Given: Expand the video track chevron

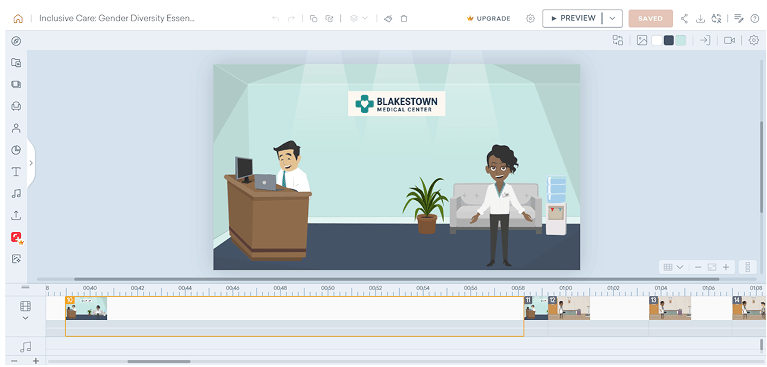Looking at the screenshot, I should point(25,318).
